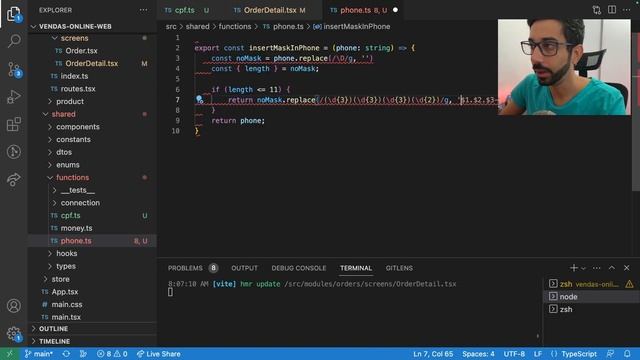Open Order.tsx in the explorer
Screen dimensions: 640x360
tap(81, 51)
